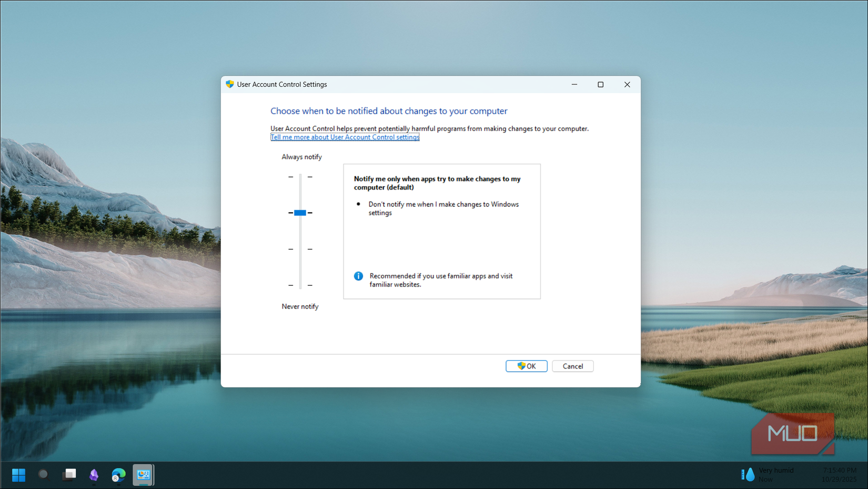Click the Always notify label above the slider
868x489 pixels.
pos(301,156)
